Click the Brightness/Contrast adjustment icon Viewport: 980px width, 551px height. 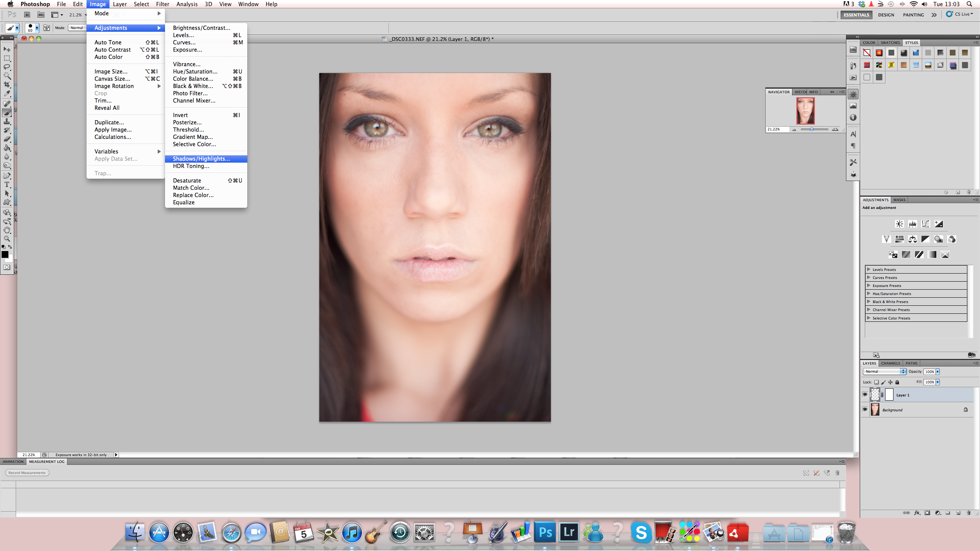coord(899,224)
